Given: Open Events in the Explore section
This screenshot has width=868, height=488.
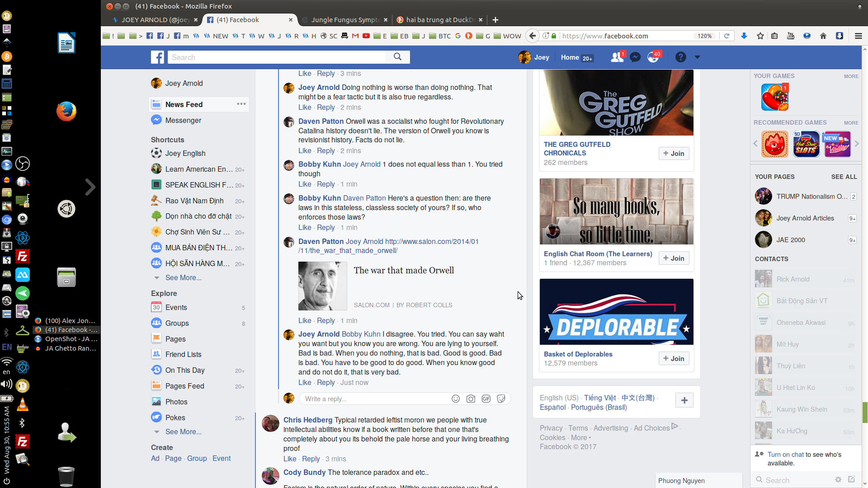Looking at the screenshot, I should [x=176, y=307].
